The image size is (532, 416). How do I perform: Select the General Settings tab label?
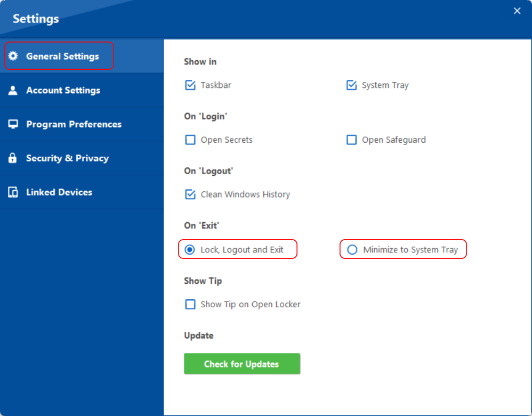click(x=62, y=56)
